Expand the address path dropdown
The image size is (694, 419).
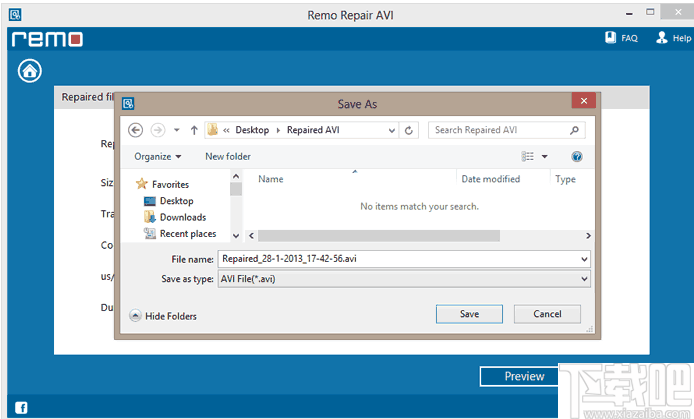tap(392, 131)
